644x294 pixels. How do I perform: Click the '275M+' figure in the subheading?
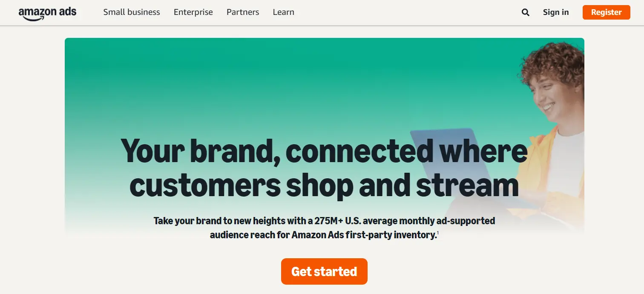(329, 221)
